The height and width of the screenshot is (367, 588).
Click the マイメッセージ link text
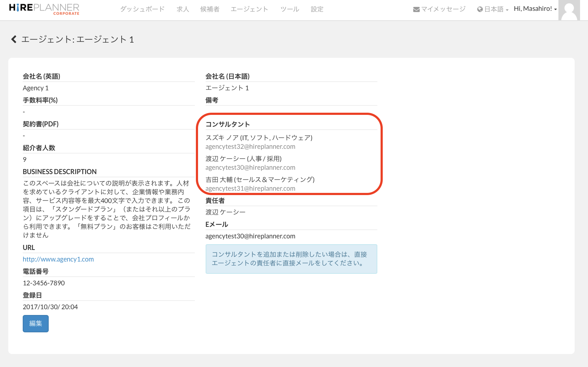[x=443, y=9]
